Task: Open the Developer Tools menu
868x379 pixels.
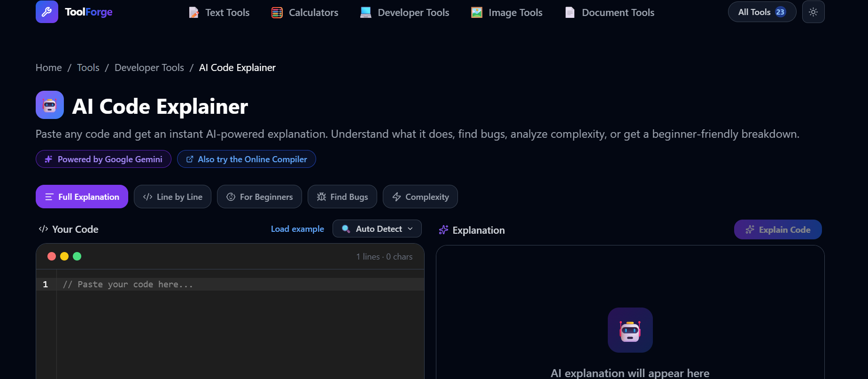Action: [404, 13]
